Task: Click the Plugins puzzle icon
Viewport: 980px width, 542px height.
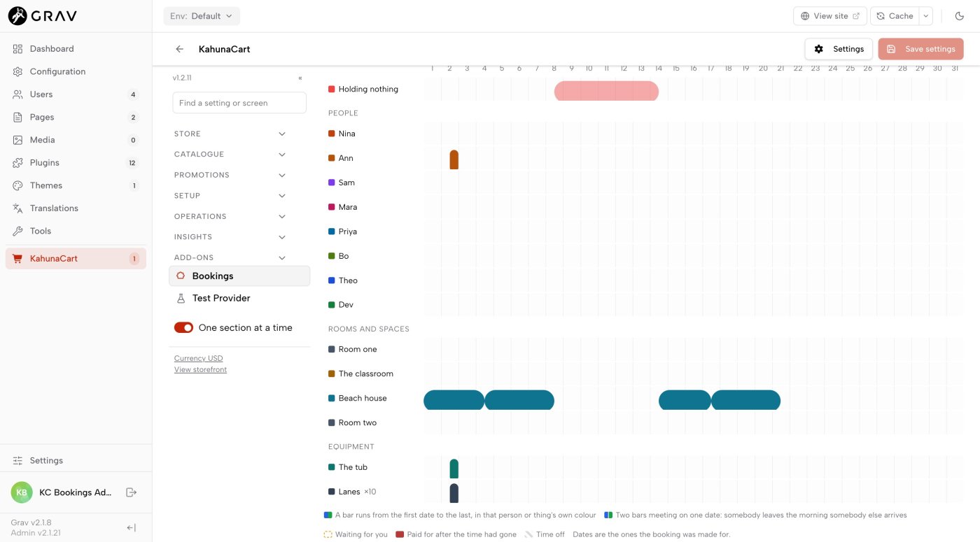Action: click(17, 163)
